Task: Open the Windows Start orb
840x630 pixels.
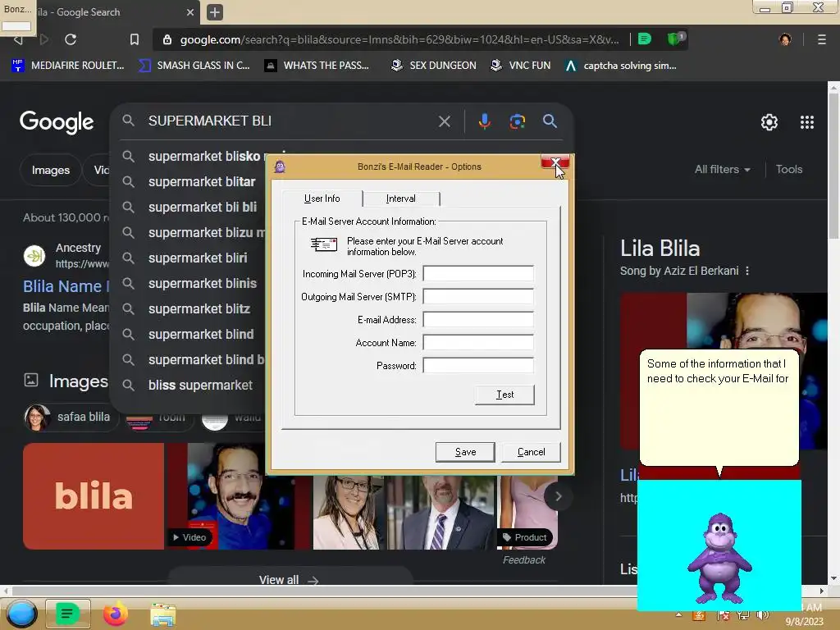Action: coord(21,614)
